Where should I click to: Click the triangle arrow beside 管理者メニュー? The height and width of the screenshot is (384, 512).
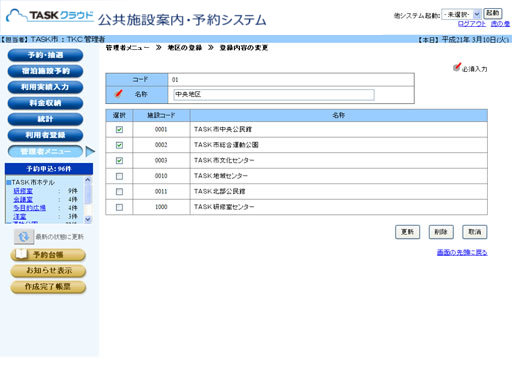90,151
